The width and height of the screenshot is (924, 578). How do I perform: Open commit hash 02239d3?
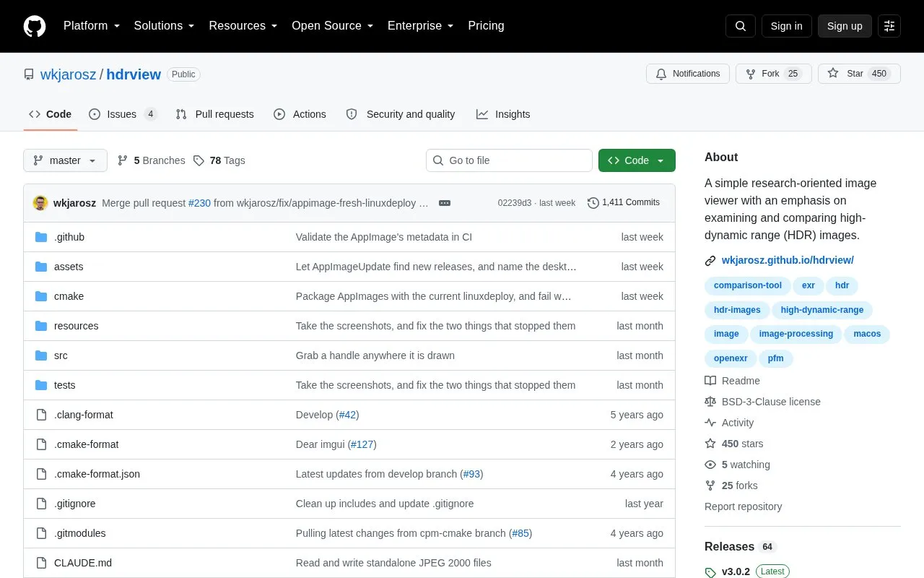point(515,203)
